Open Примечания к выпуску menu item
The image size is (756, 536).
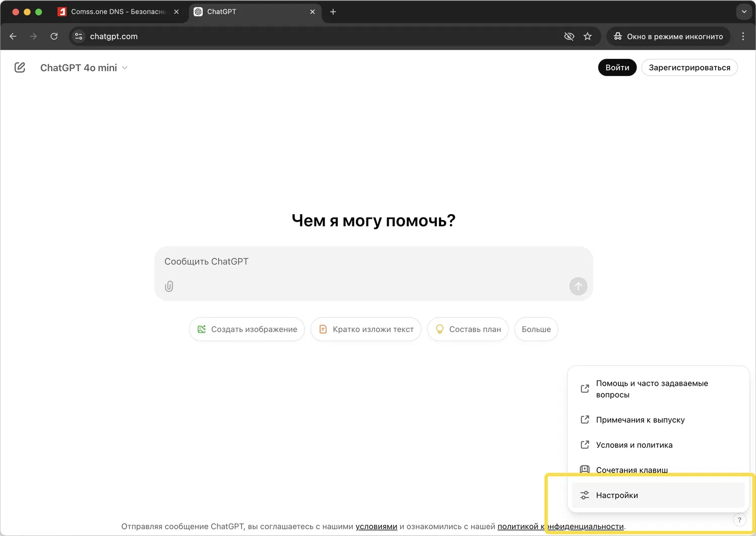click(658, 420)
